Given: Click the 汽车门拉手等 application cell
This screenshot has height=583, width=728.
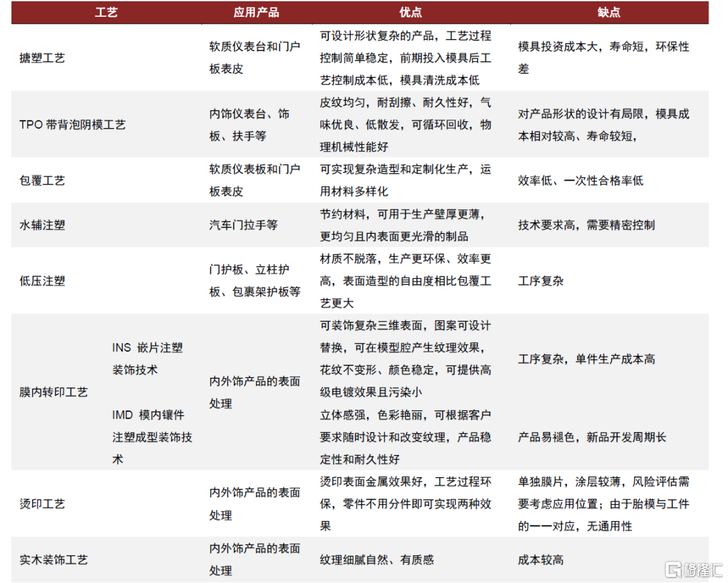Looking at the screenshot, I should [x=243, y=225].
